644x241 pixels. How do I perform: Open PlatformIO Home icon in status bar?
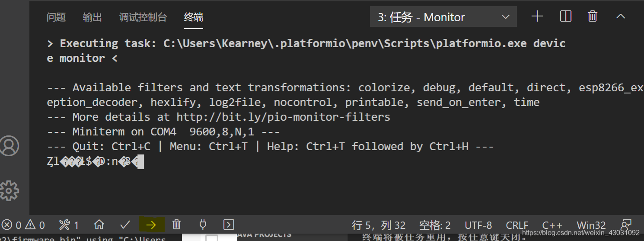99,225
